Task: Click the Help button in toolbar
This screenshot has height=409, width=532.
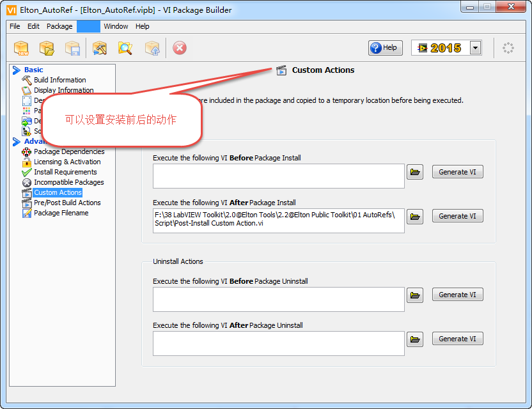Action: tap(386, 48)
